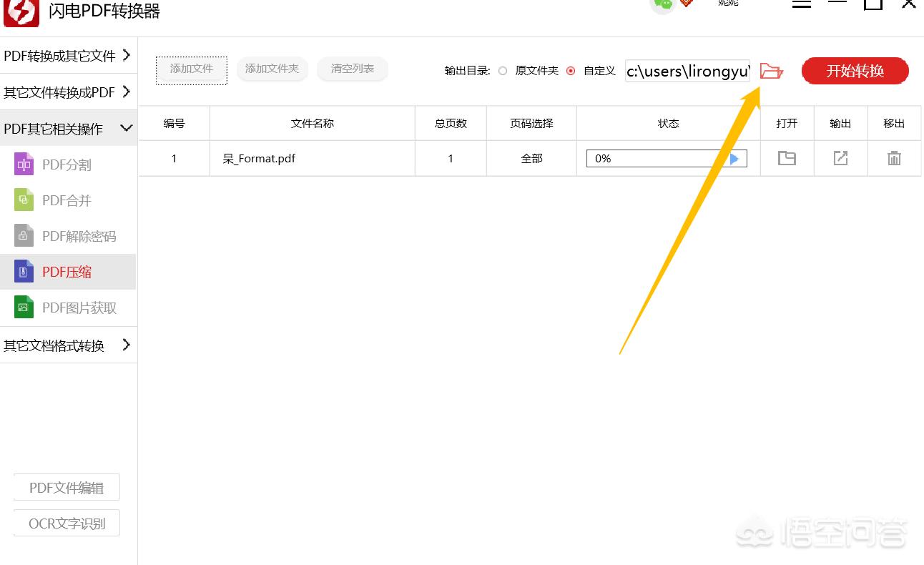Start conversion with the 开始转换 button

pos(855,71)
